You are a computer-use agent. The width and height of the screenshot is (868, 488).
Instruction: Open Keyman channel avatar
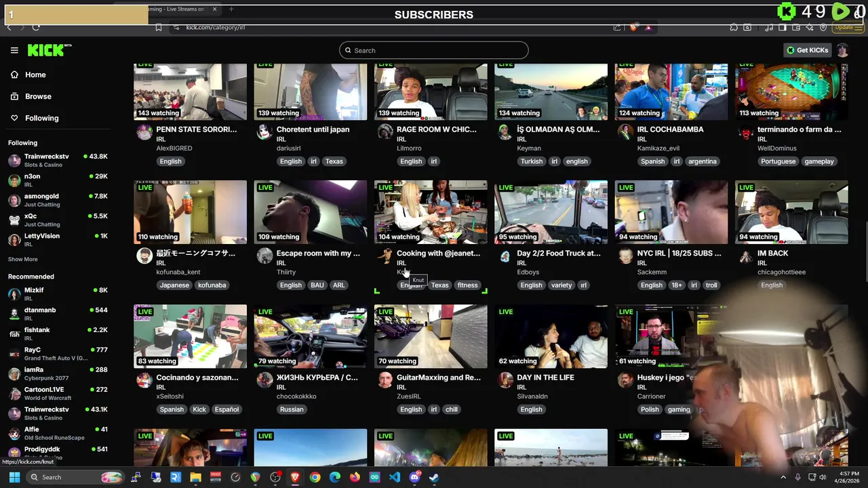[505, 132]
